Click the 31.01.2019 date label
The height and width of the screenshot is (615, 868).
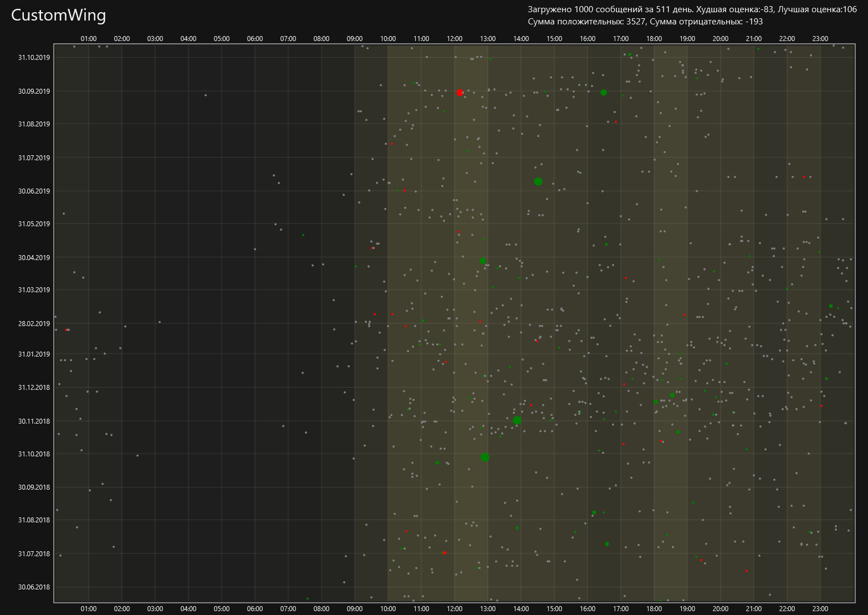coord(34,354)
